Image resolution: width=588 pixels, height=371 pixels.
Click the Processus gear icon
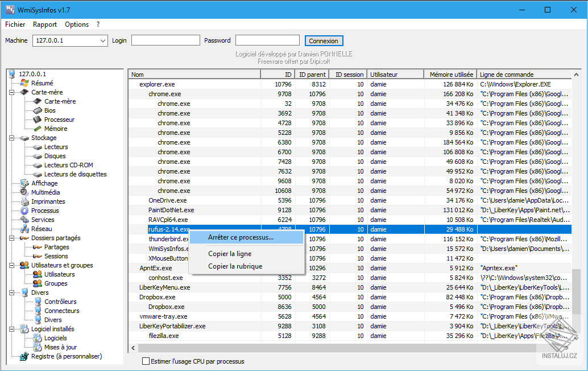24,211
